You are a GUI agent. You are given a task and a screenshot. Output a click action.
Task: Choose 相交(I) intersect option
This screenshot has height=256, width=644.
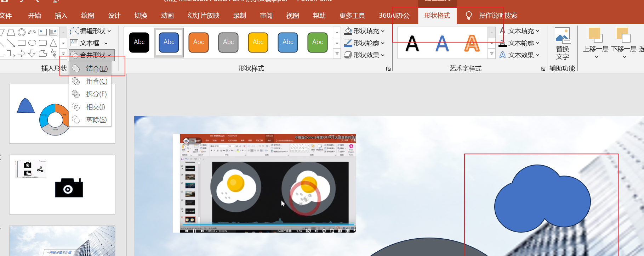coord(90,107)
